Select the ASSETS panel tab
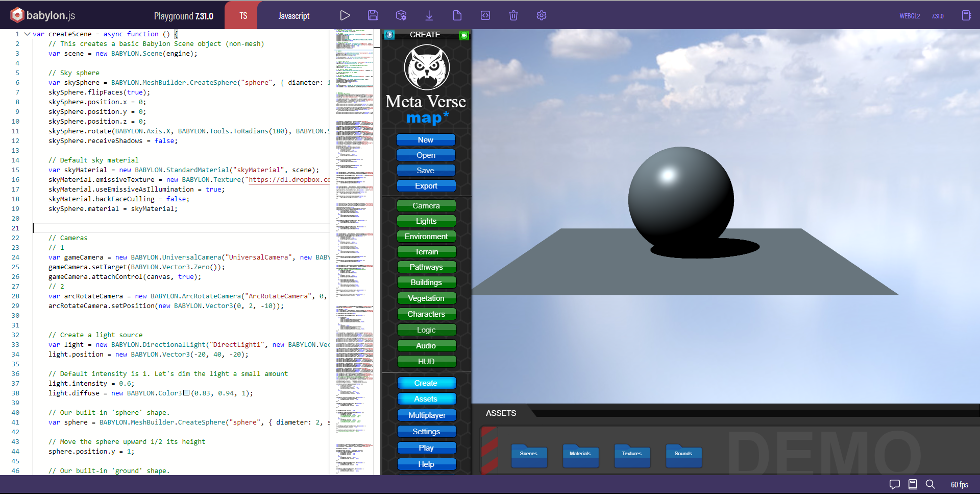This screenshot has width=980, height=494. pos(501,413)
